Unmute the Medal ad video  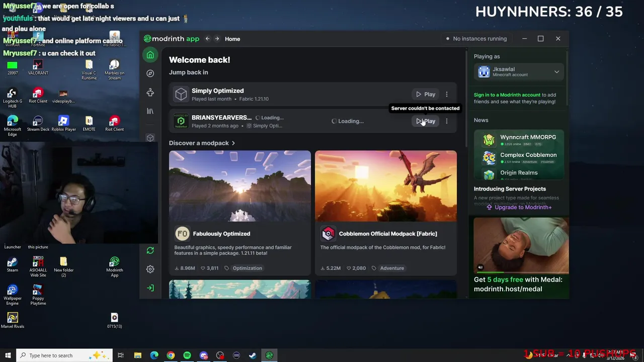(x=480, y=267)
